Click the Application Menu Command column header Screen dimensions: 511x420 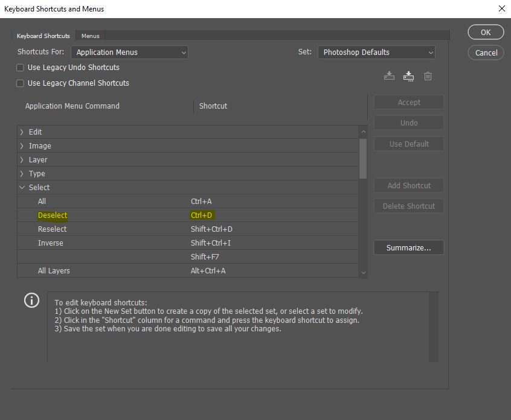[72, 106]
